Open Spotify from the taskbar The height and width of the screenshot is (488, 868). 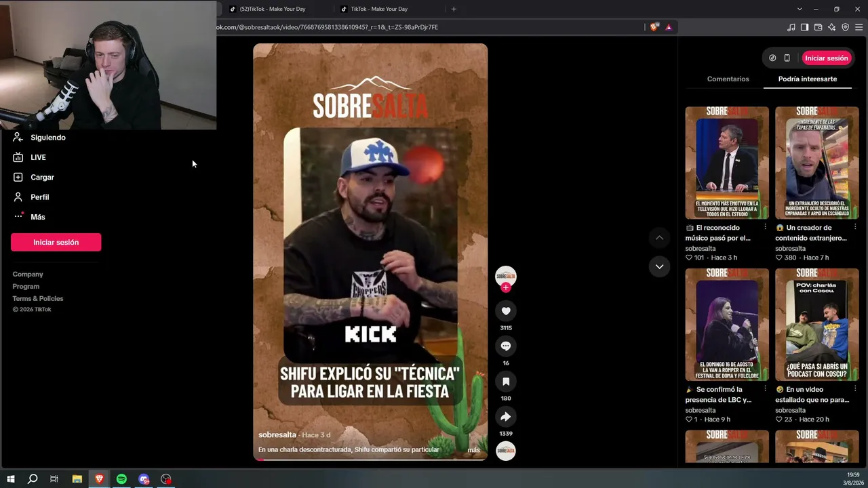pyautogui.click(x=121, y=479)
